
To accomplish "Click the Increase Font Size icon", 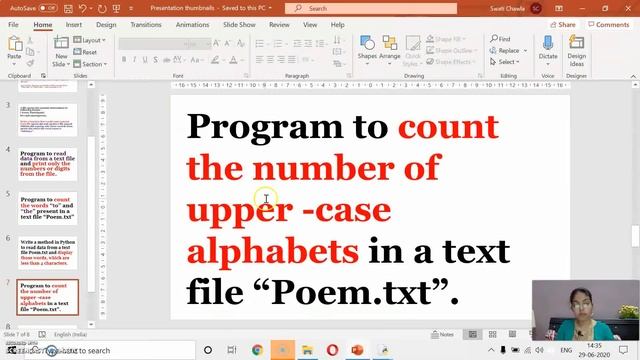I will tap(217, 43).
